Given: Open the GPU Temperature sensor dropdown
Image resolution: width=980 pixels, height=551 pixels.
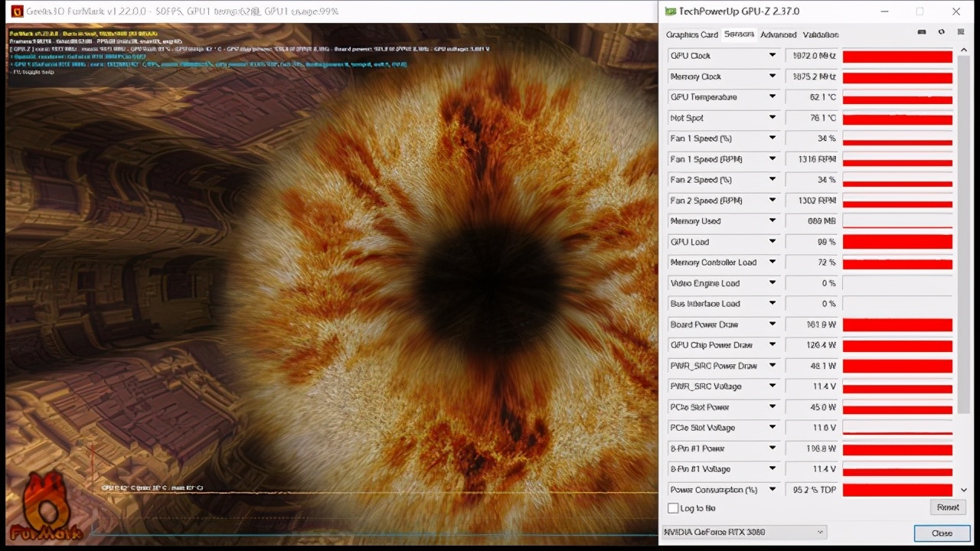Looking at the screenshot, I should (x=773, y=97).
